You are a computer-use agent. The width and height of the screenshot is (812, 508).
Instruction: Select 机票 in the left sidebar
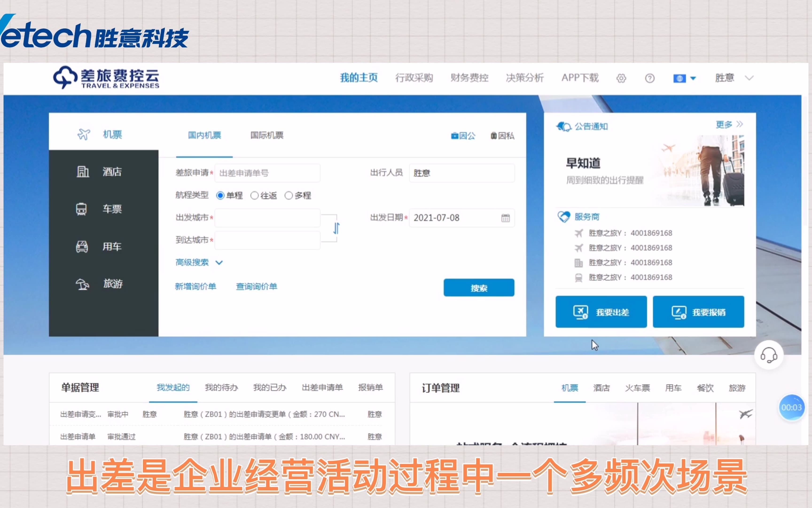pyautogui.click(x=103, y=134)
